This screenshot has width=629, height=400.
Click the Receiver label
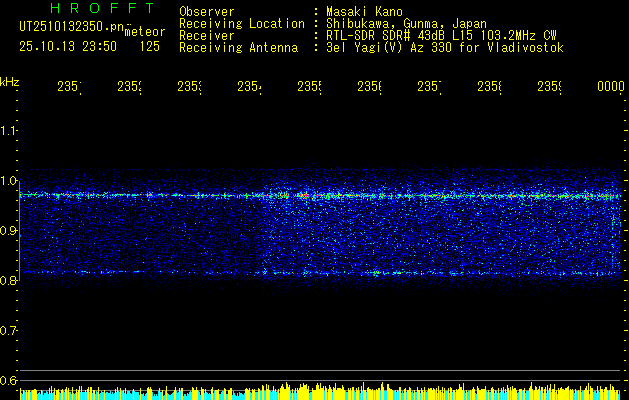[x=207, y=36]
